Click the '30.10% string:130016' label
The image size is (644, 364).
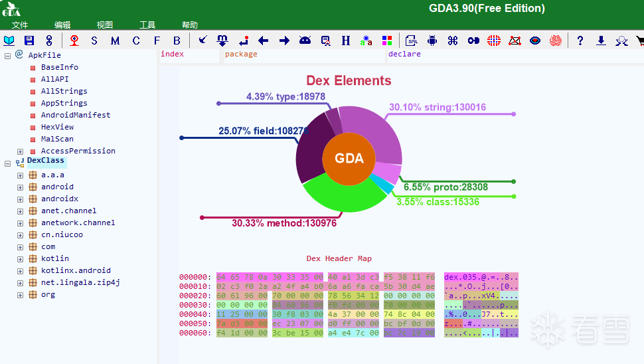point(438,107)
